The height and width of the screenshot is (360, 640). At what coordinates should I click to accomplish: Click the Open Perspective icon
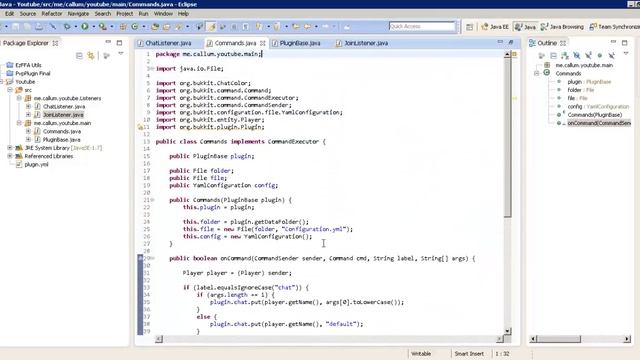[470, 27]
